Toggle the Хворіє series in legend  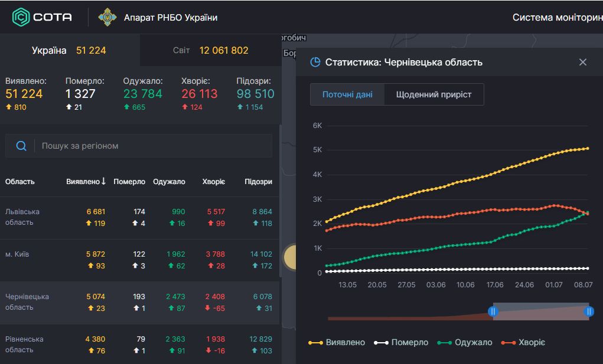[523, 342]
